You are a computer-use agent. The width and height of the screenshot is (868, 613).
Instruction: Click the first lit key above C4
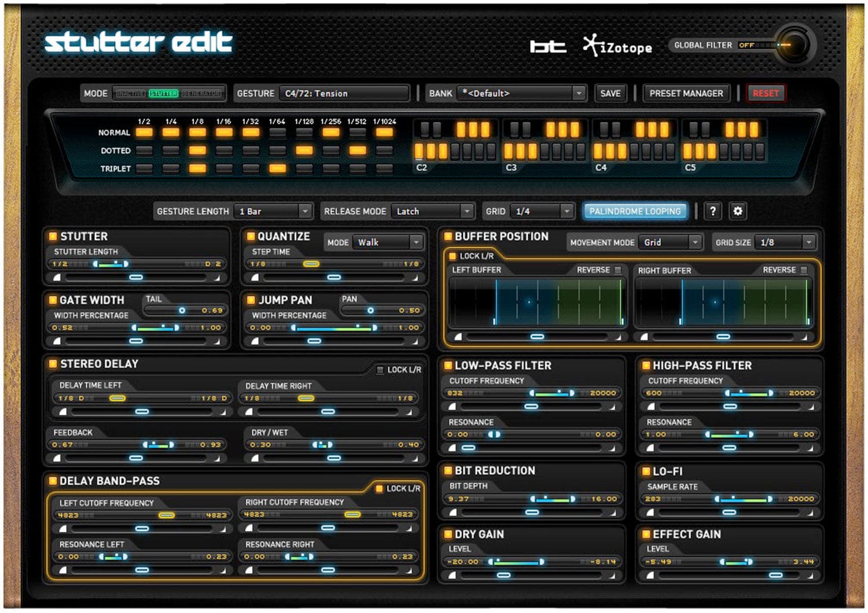tap(599, 152)
